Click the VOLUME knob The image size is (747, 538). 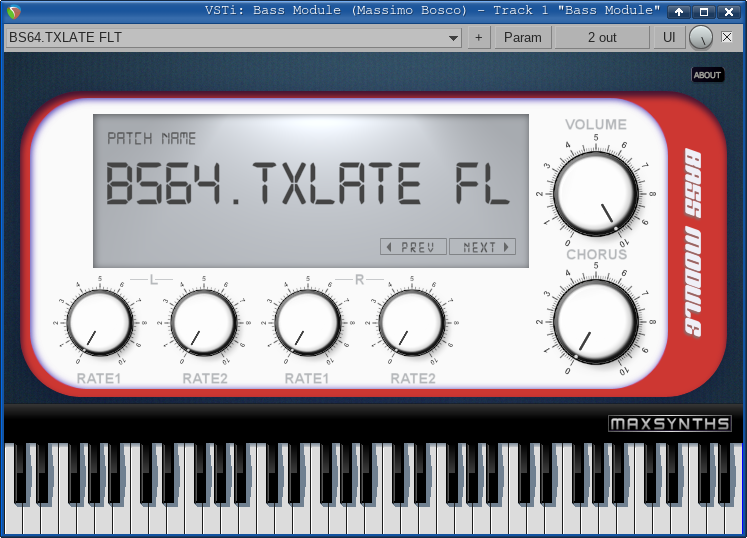coord(596,194)
